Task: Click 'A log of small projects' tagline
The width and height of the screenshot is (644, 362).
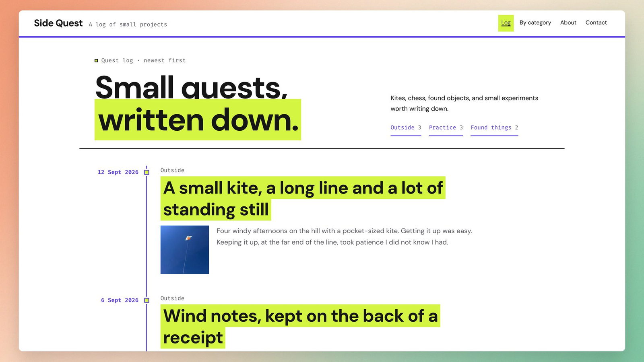Action: [128, 25]
